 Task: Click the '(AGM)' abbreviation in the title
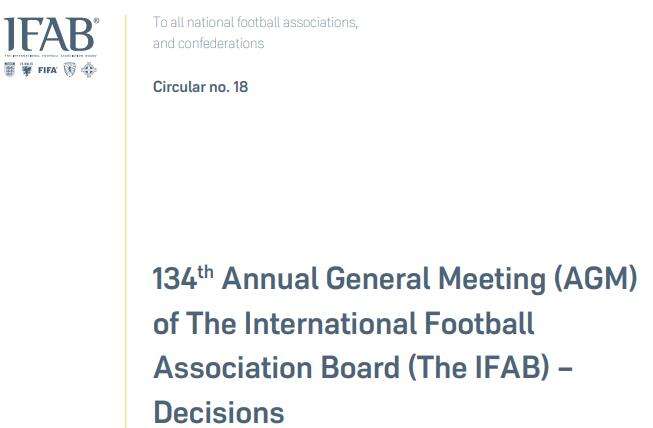[x=596, y=279]
